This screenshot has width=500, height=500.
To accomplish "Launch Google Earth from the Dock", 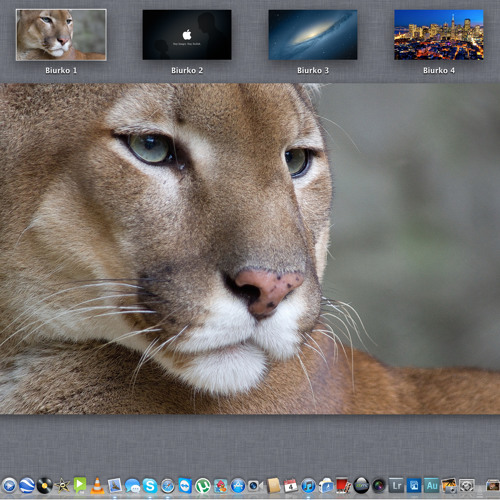I will [27, 485].
